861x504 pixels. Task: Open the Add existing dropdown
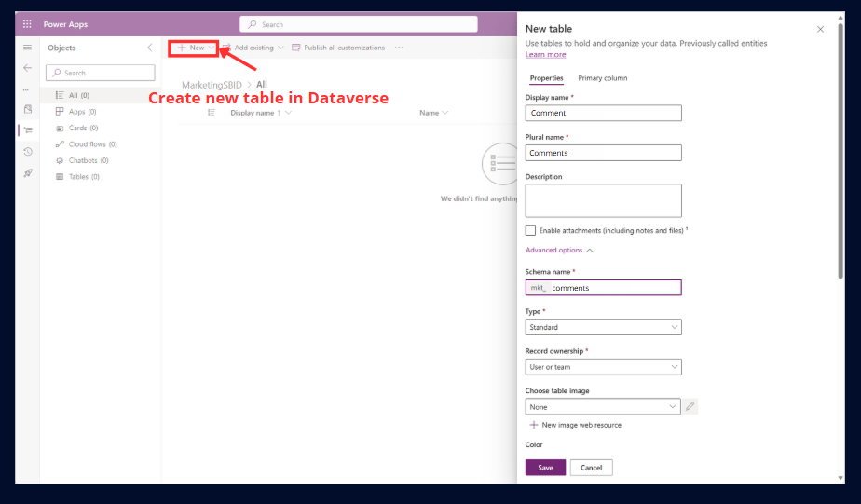(x=253, y=48)
